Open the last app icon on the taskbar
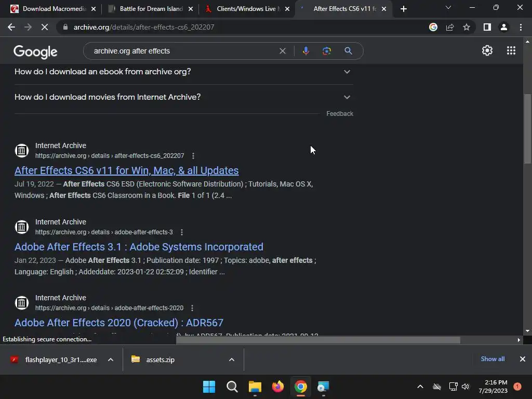This screenshot has height=399, width=532. 323,387
